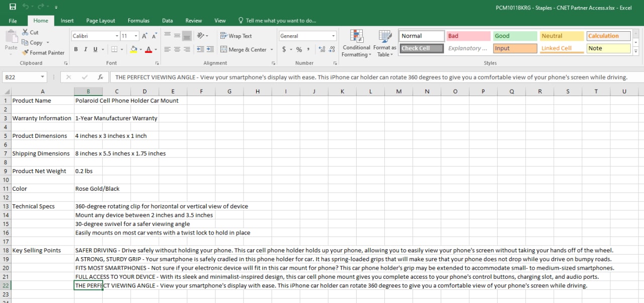Apply the Calculation cell style
This screenshot has width=644, height=303.
tap(608, 36)
